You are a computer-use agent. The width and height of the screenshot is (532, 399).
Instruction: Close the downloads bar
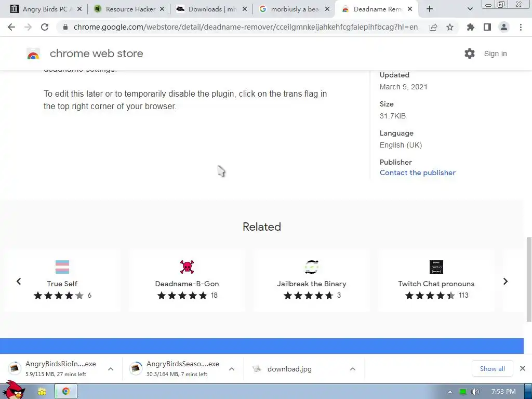coord(523,368)
